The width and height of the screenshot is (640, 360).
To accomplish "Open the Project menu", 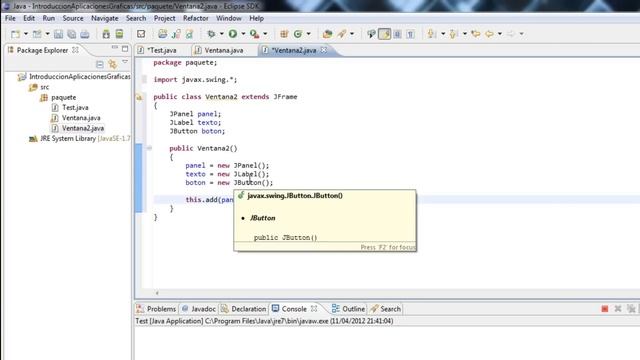I will coord(164,18).
